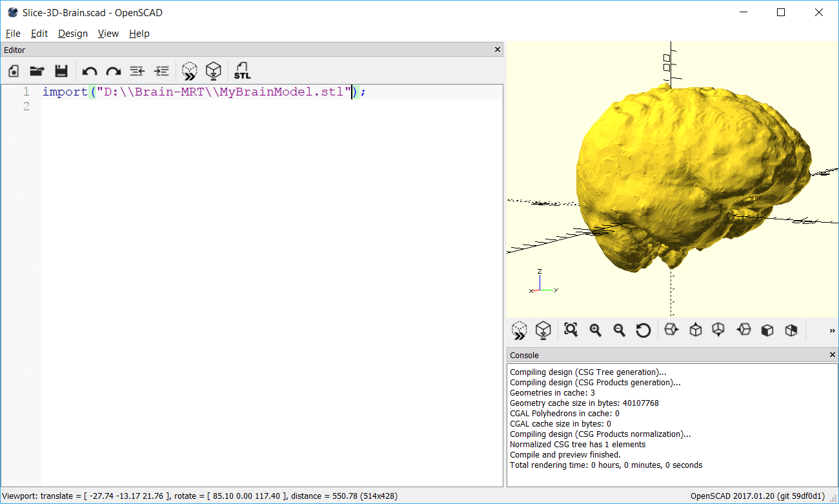Indent code with the editor toolbar icon

pos(161,71)
